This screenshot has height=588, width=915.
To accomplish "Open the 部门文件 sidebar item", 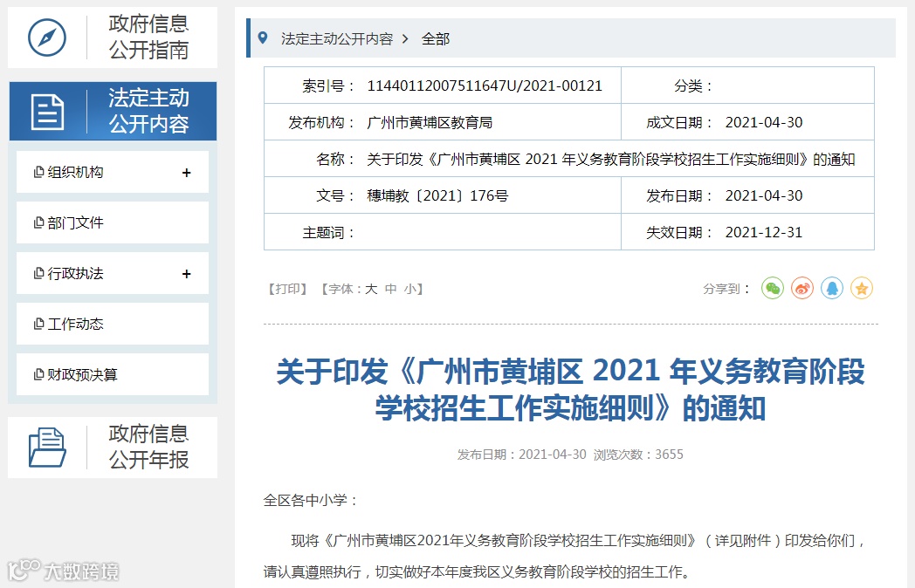I will point(113,222).
